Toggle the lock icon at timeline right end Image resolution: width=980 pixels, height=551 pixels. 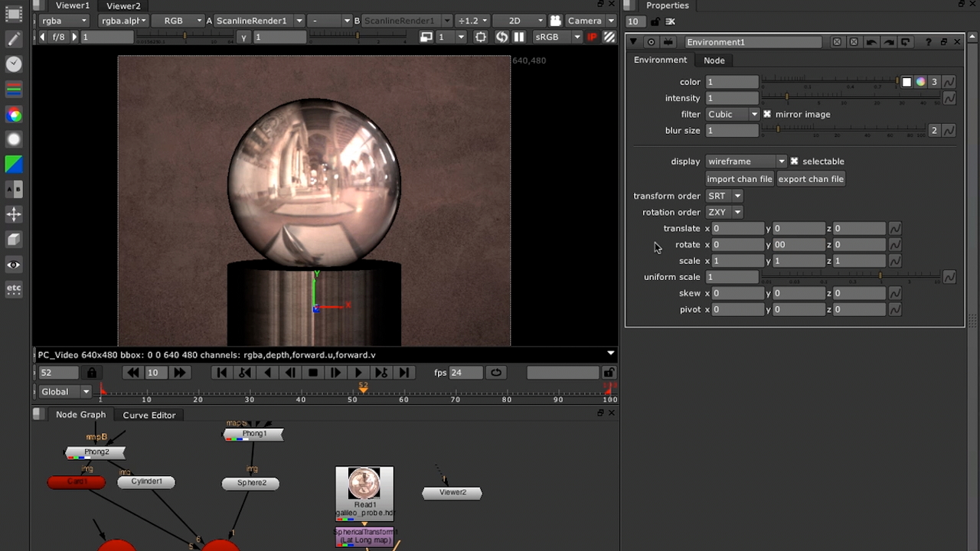(609, 373)
